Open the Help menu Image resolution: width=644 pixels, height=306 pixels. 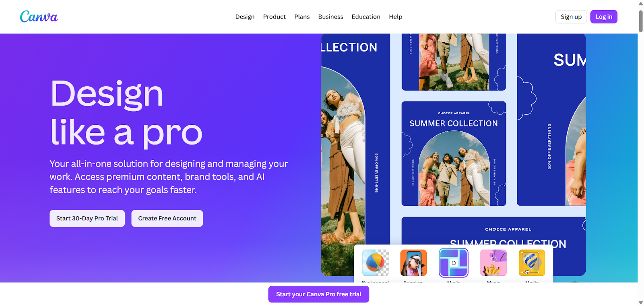click(x=395, y=17)
